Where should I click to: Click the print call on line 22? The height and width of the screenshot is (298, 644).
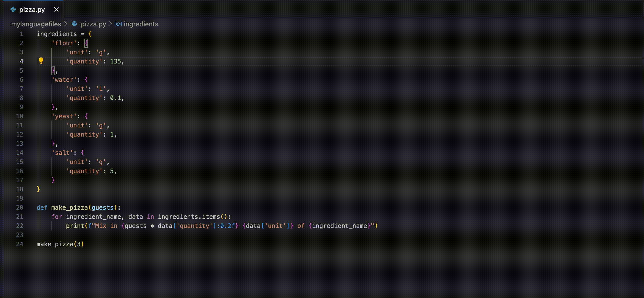point(75,226)
